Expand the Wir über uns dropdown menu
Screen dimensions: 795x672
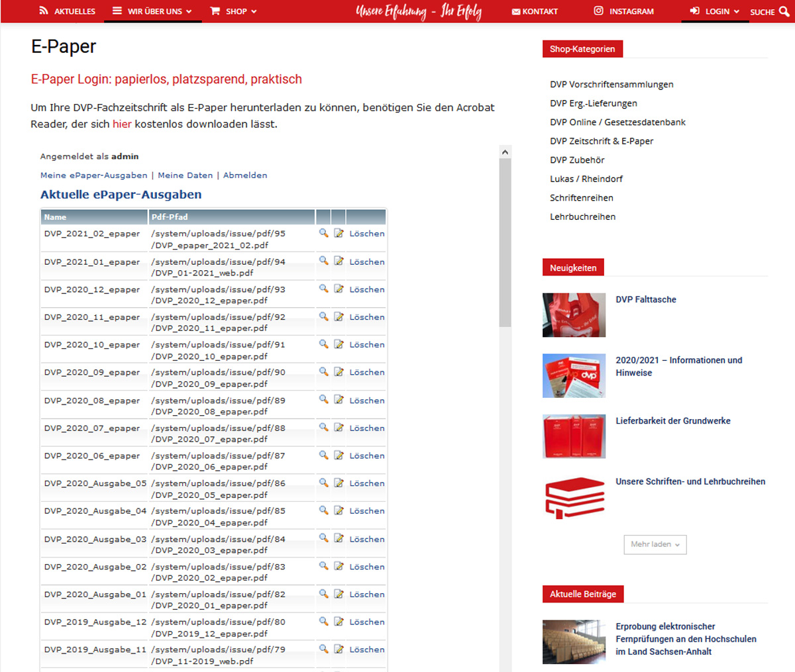152,11
